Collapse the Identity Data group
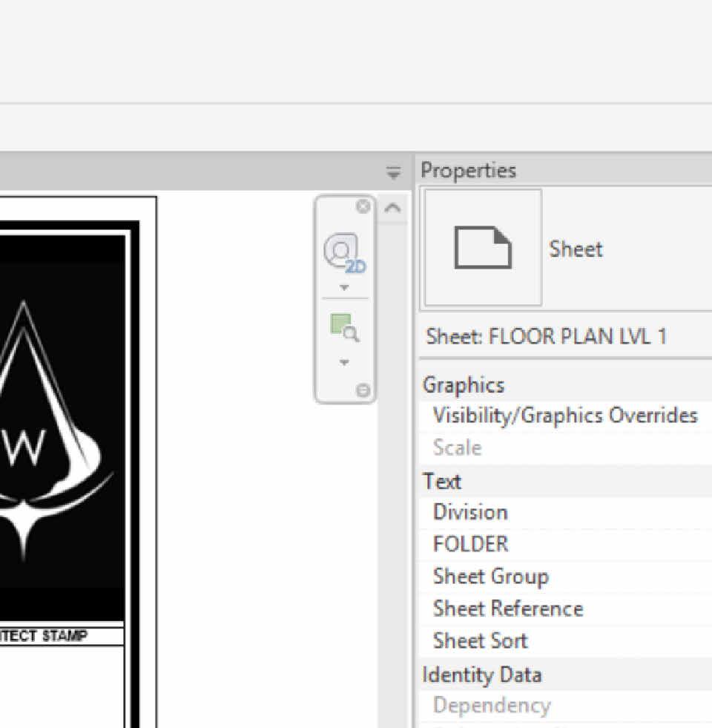Screen dimensions: 712x728 (x=565, y=674)
